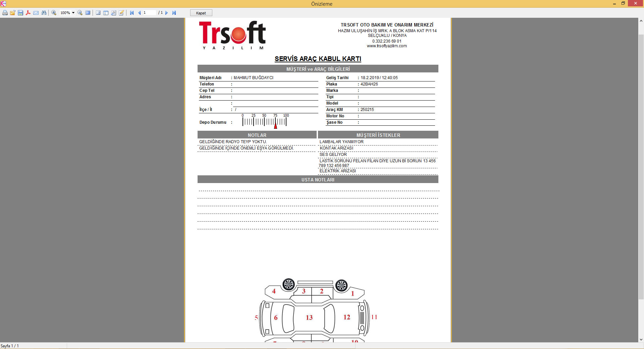Screen dimensions: 644x349
Task: Click the MÜŞTERİ İSTEKLER section header
Action: pyautogui.click(x=378, y=135)
